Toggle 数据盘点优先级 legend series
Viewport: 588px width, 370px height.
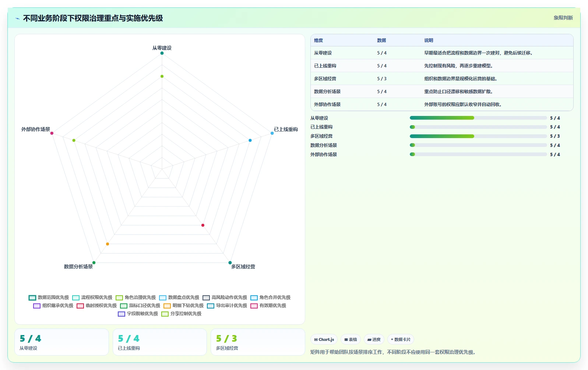point(179,297)
